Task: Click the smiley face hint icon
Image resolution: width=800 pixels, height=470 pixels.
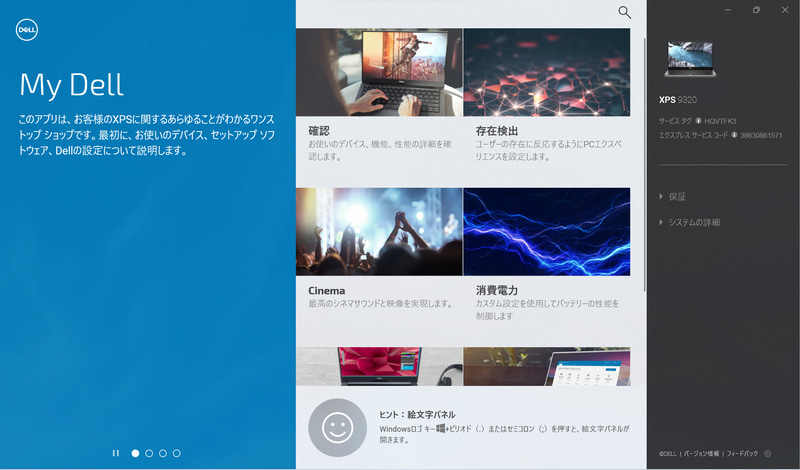Action: [x=337, y=428]
